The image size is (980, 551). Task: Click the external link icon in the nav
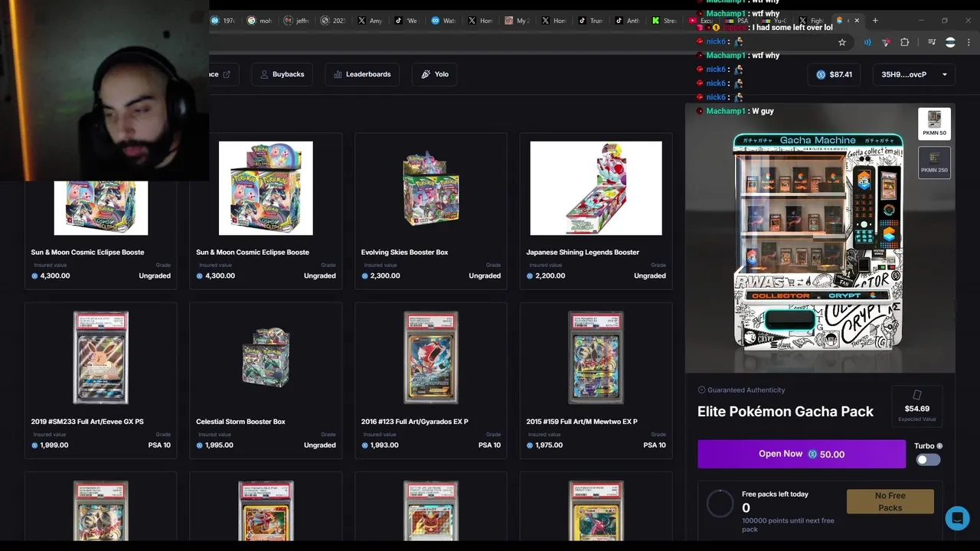(x=227, y=74)
